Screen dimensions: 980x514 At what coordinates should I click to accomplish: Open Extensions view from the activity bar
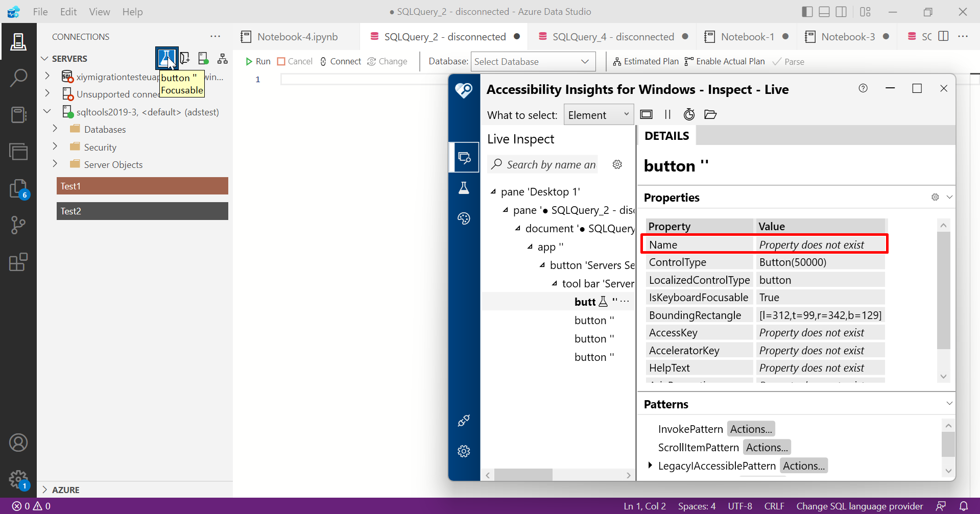point(18,262)
